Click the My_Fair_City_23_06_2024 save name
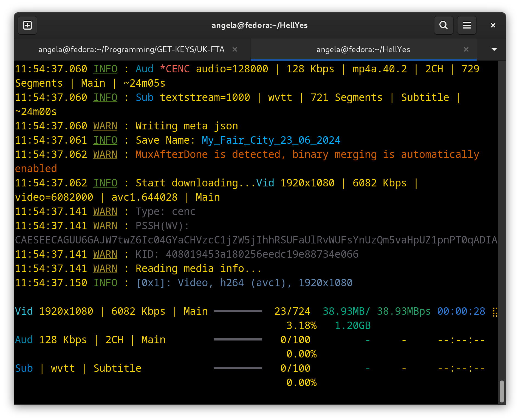This screenshot has width=520, height=420. 271,140
